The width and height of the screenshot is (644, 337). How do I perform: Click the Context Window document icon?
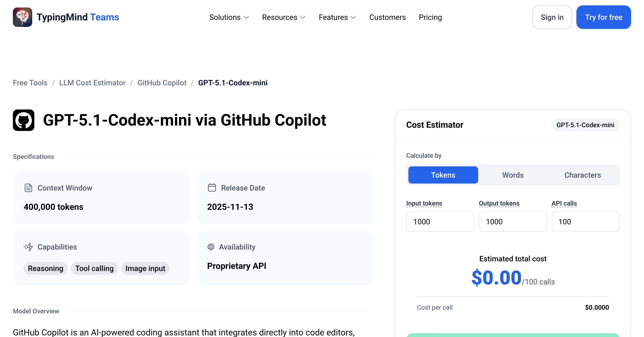(28, 188)
